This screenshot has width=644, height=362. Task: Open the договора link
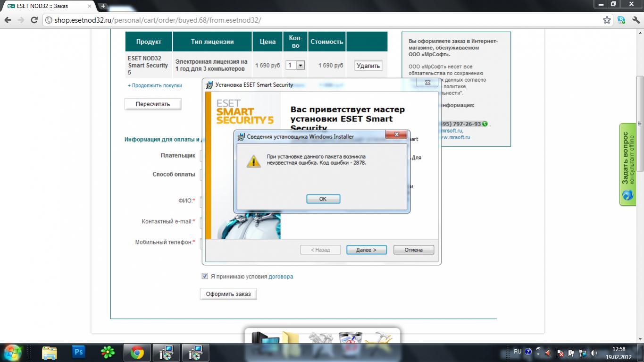point(281,277)
